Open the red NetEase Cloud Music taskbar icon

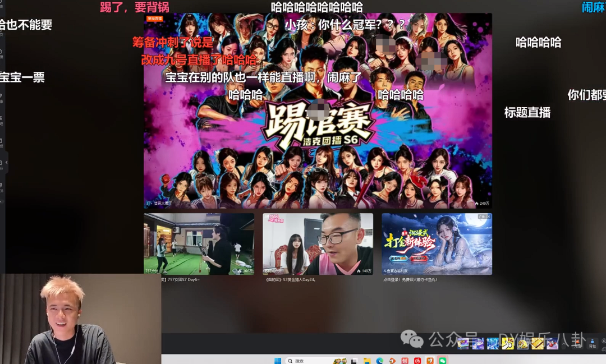417,361
